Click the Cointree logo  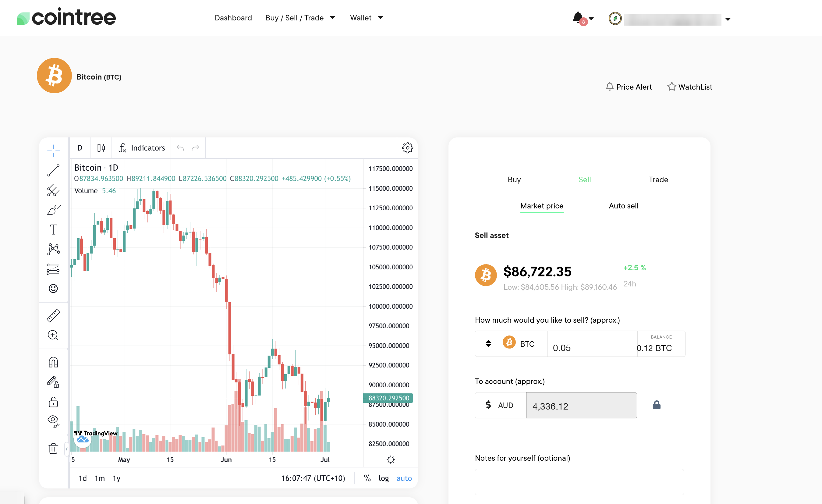[66, 17]
